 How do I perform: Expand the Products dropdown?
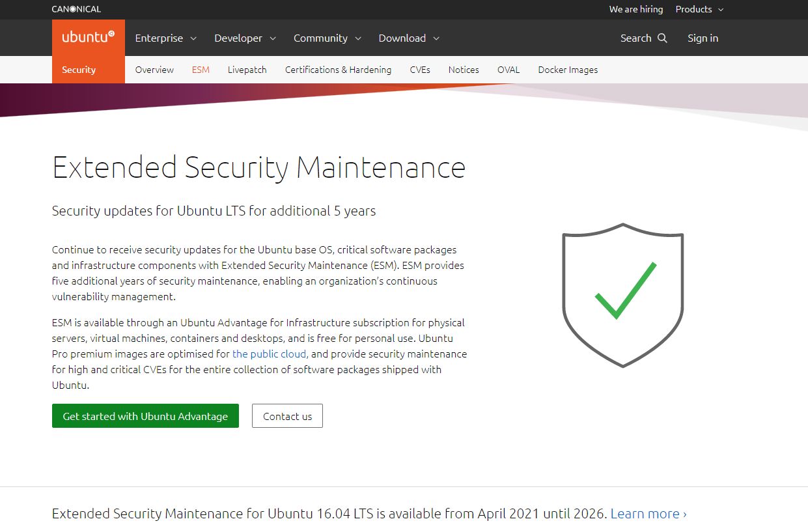tap(699, 9)
